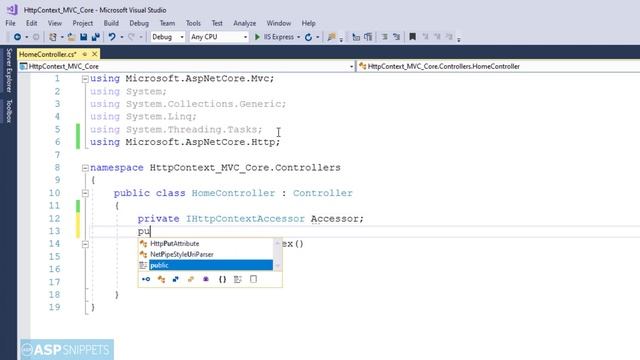The width and height of the screenshot is (640, 360).
Task: Open the IIS Express dropdown arrow
Action: 298,37
